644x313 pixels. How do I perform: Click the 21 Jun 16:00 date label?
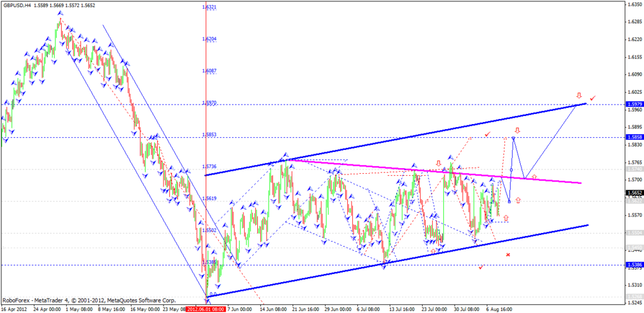[x=305, y=309]
